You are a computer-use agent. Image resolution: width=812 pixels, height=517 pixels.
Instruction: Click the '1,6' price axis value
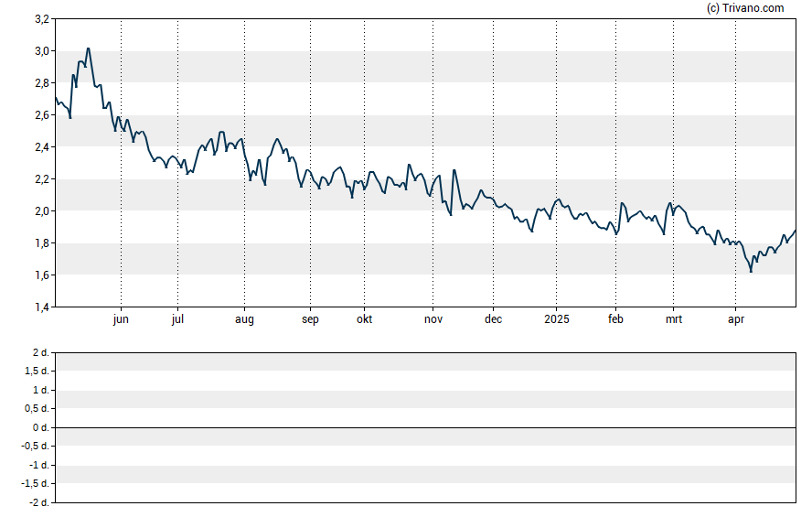tap(42, 275)
